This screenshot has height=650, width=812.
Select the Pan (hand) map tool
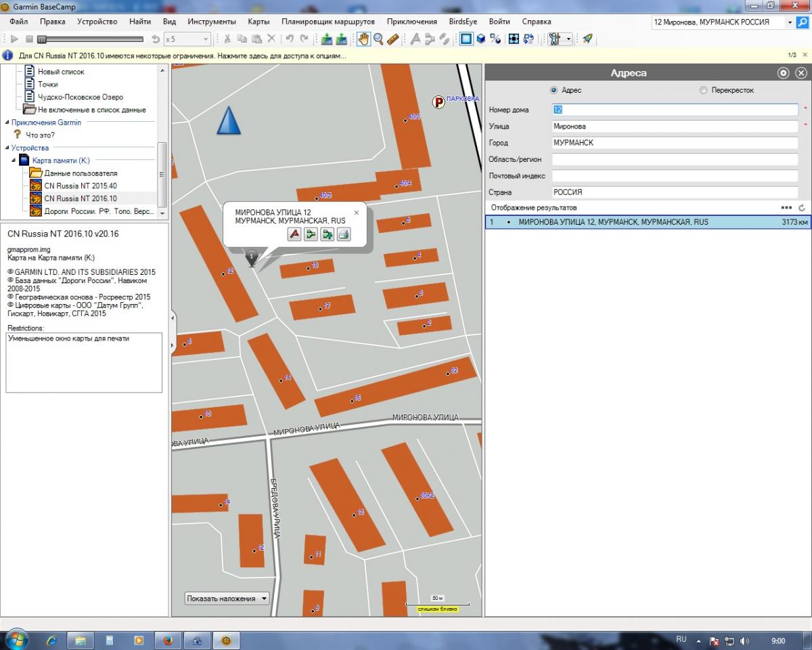(364, 39)
